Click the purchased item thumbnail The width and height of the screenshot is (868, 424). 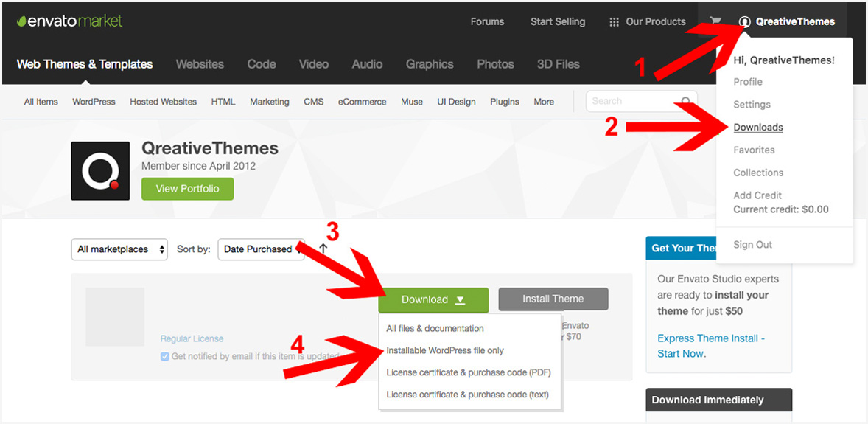coord(115,316)
